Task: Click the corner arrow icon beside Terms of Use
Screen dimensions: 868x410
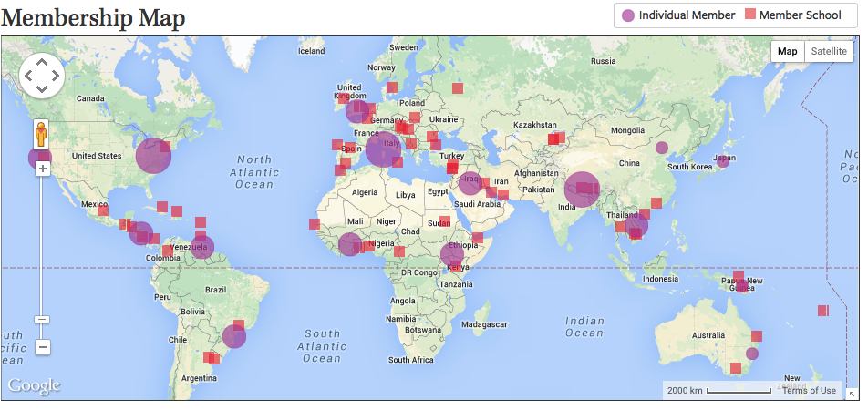Action: click(x=852, y=394)
